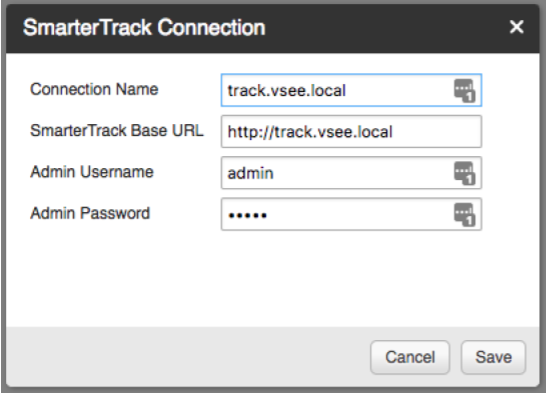Viewport: 546px width, 393px height.
Task: Click the 'http://track.vsee.local' URL text
Action: [310, 132]
